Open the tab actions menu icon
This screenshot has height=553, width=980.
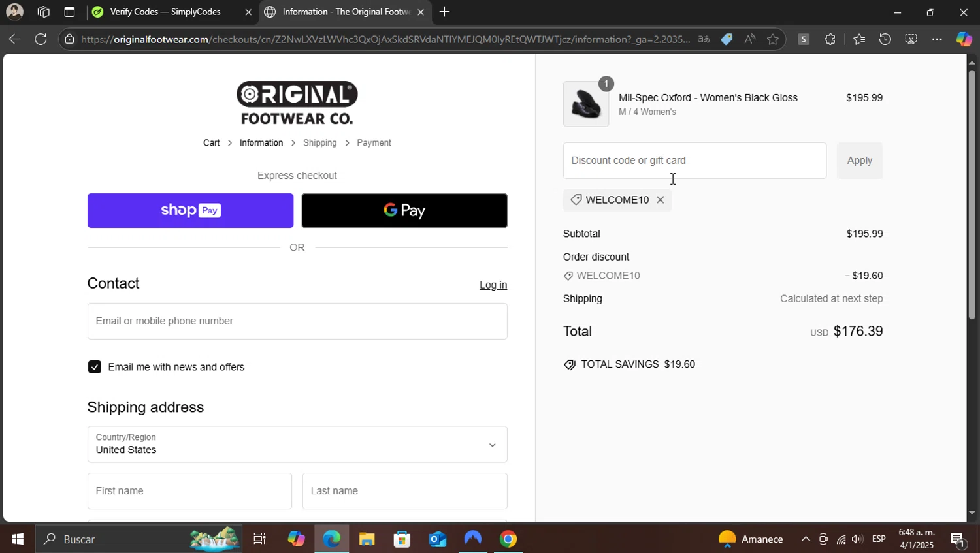[x=69, y=12]
